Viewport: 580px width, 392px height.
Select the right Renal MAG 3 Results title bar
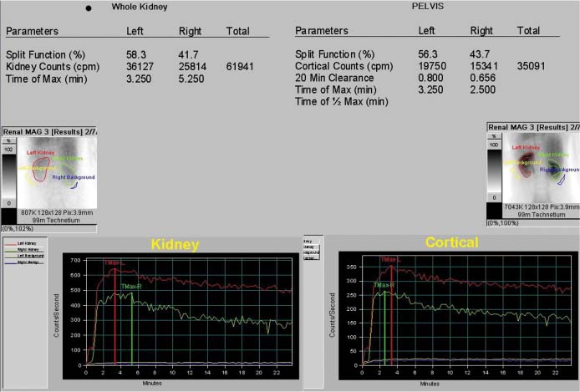coord(532,126)
